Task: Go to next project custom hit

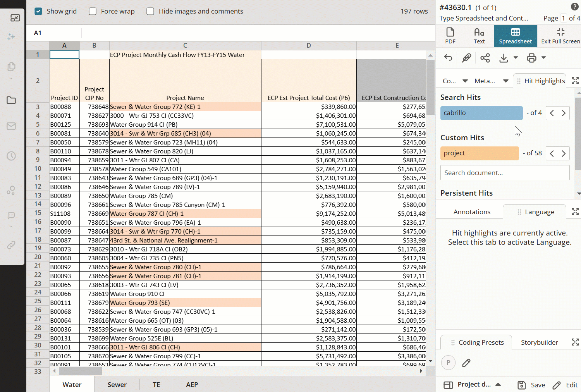Action: 564,153
